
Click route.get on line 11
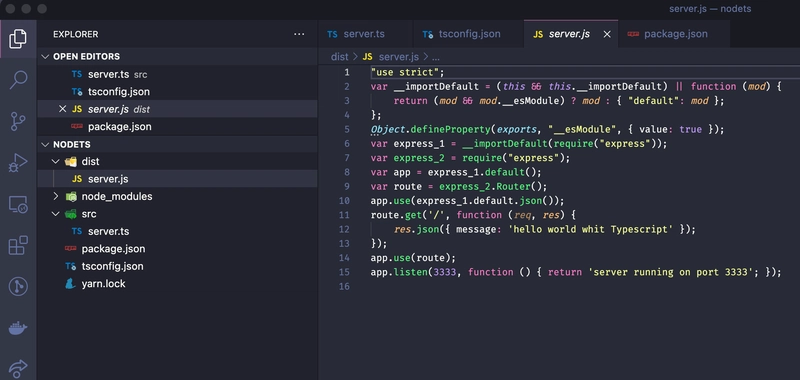(396, 215)
